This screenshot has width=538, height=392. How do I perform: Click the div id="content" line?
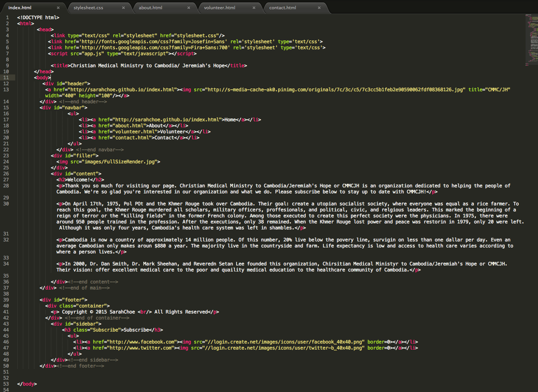pyautogui.click(x=76, y=174)
